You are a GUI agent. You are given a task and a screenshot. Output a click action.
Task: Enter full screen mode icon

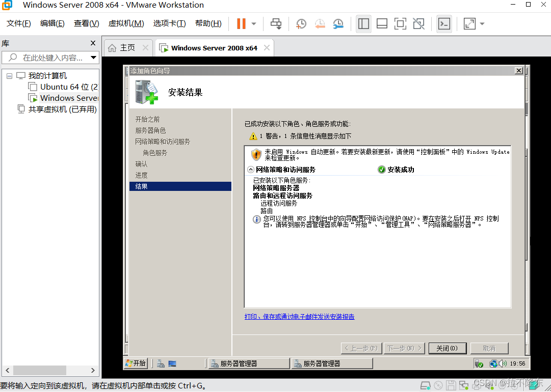point(400,23)
